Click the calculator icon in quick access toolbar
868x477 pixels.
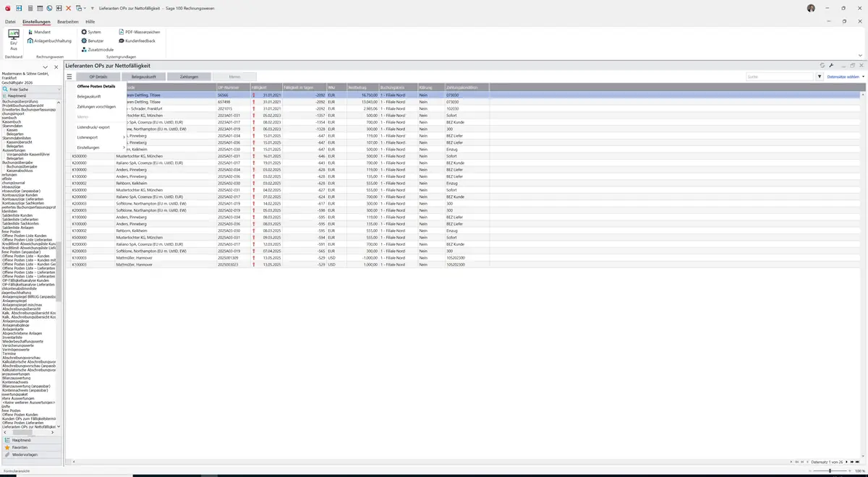tap(29, 8)
